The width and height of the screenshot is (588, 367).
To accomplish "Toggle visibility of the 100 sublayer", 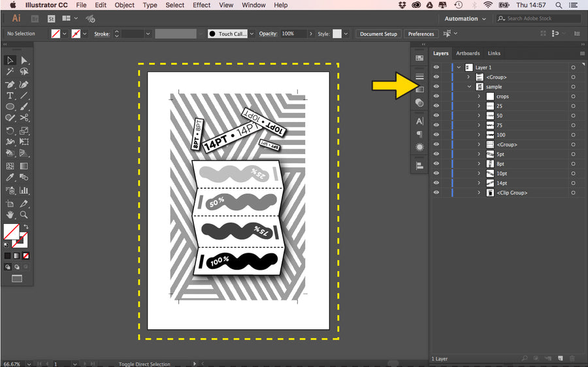I will click(436, 135).
